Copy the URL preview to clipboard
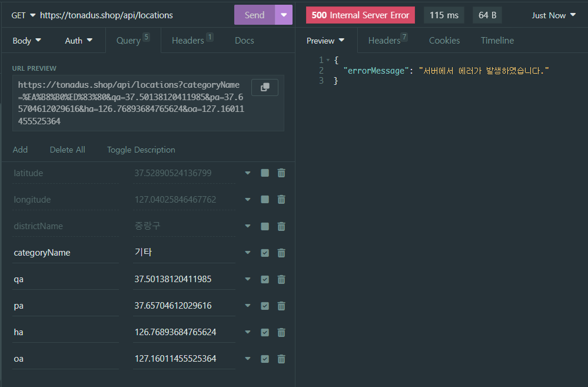 265,87
